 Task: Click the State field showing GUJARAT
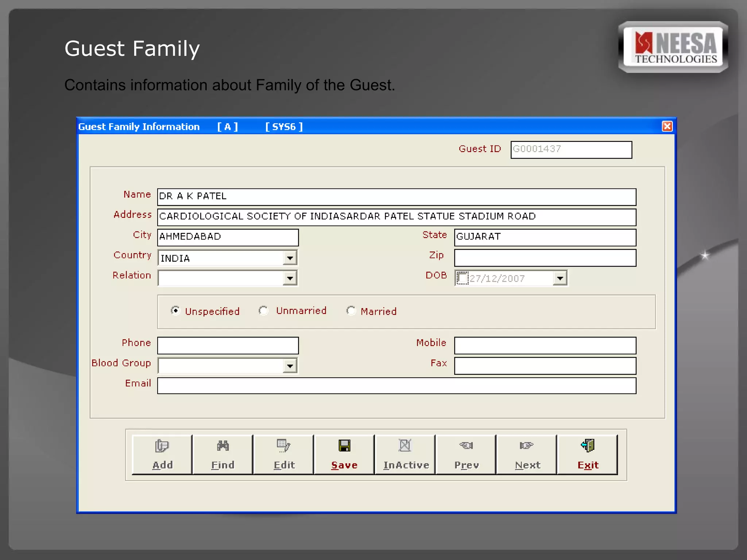(545, 237)
